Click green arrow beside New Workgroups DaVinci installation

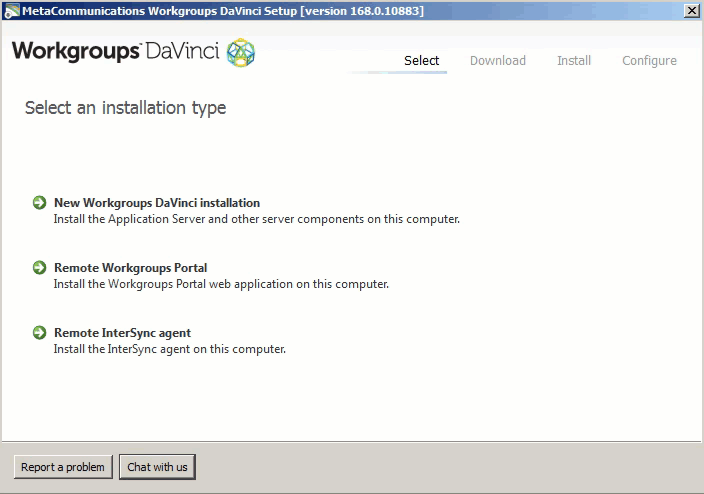[x=40, y=203]
